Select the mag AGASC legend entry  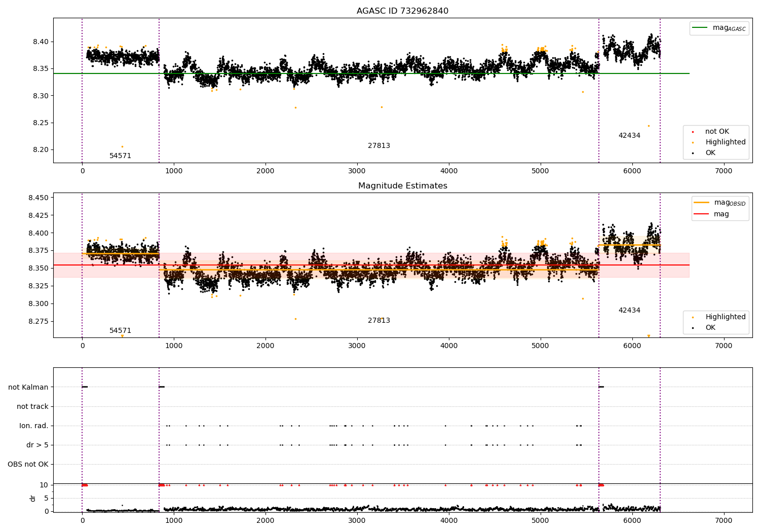(x=719, y=28)
